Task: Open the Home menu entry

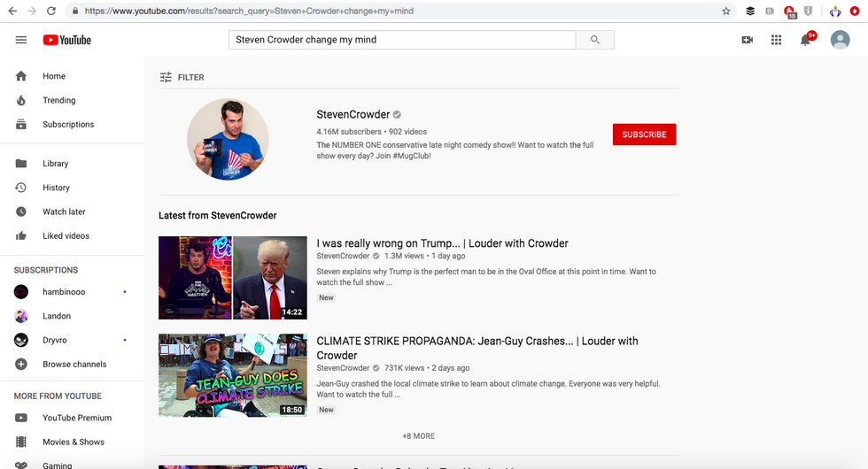Action: pos(54,76)
